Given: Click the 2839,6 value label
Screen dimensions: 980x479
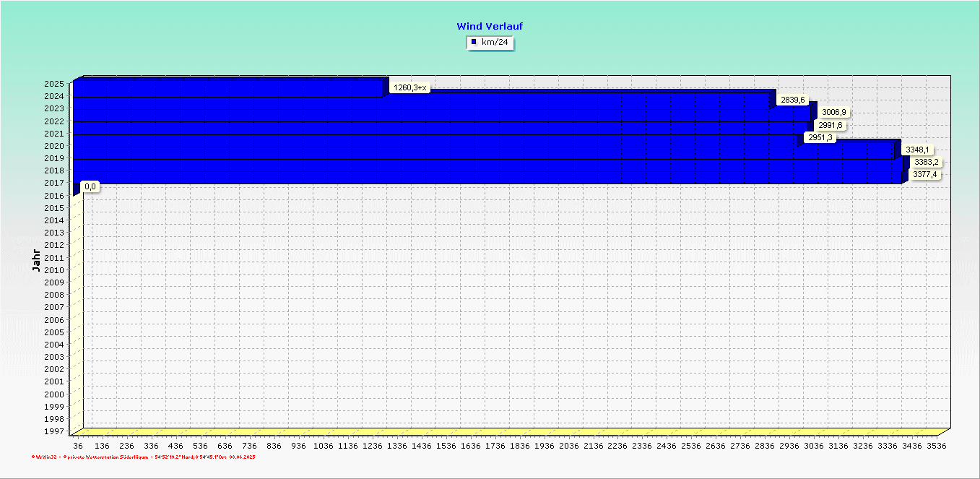Looking at the screenshot, I should pos(793,100).
